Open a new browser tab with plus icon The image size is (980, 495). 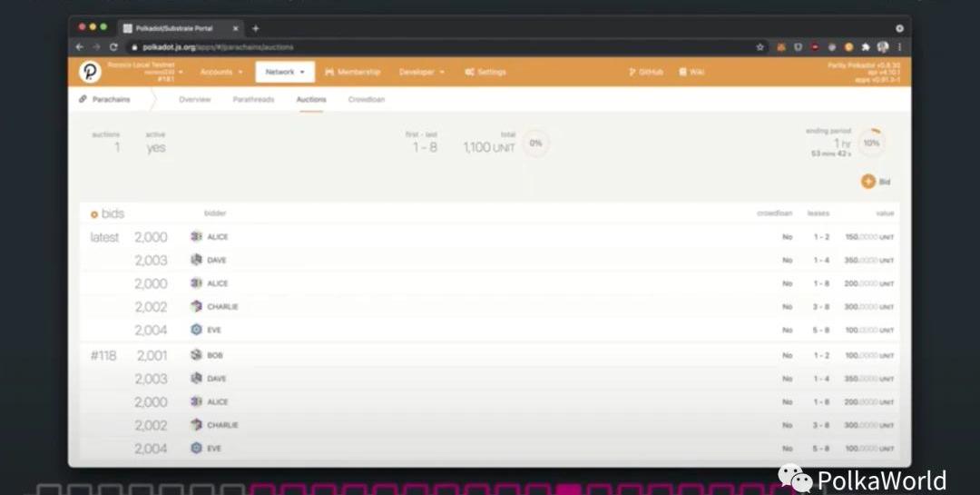tap(255, 28)
